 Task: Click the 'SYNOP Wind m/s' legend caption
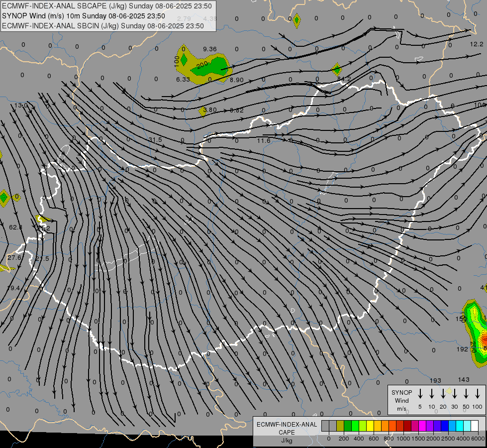(401, 400)
